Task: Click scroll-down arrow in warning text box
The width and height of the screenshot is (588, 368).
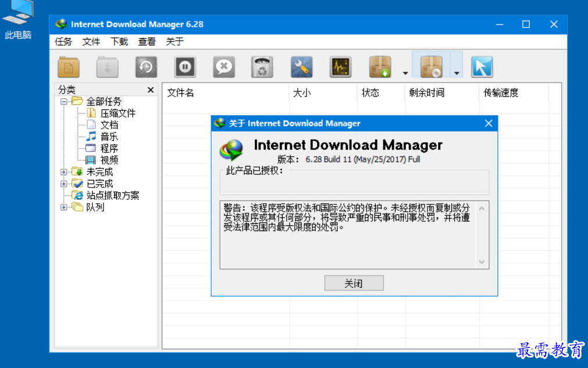Action: click(x=482, y=261)
